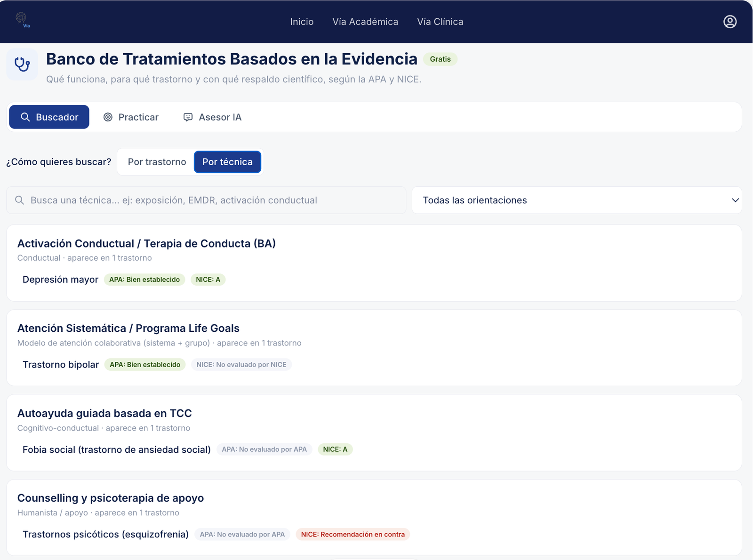Switch to the Buscador tab
The width and height of the screenshot is (753, 560).
point(49,117)
